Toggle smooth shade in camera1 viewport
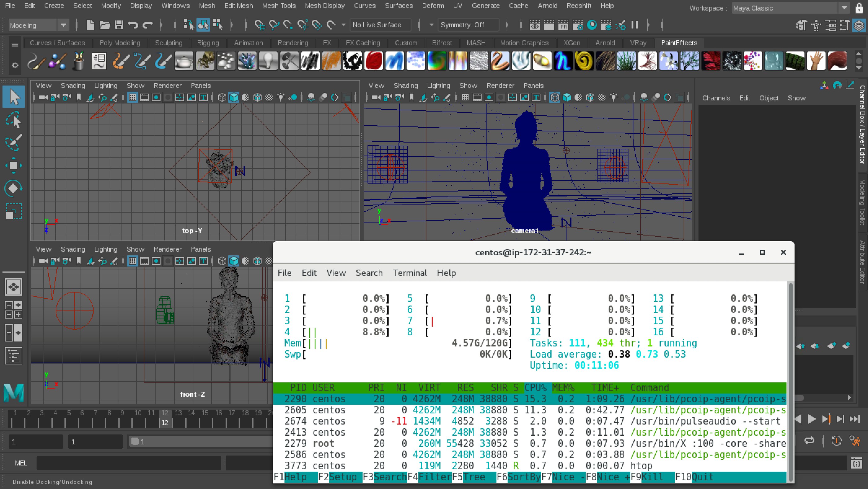 [567, 98]
